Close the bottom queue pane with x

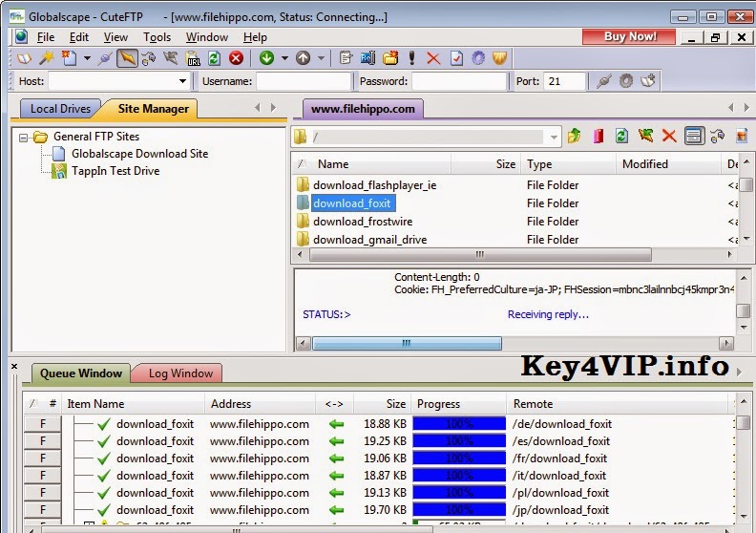pyautogui.click(x=14, y=367)
